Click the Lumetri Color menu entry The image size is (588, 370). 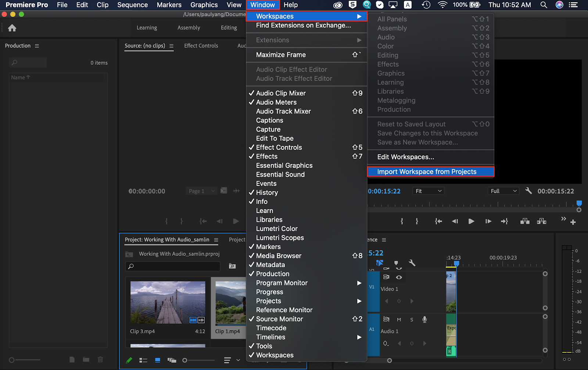pos(277,229)
